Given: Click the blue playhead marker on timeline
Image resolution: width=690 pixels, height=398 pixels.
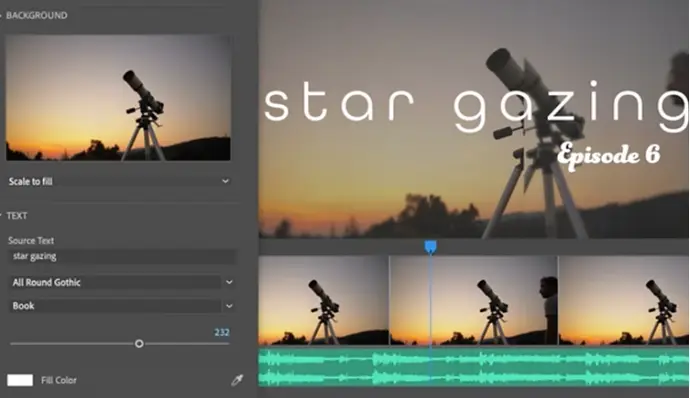Looking at the screenshot, I should [430, 247].
